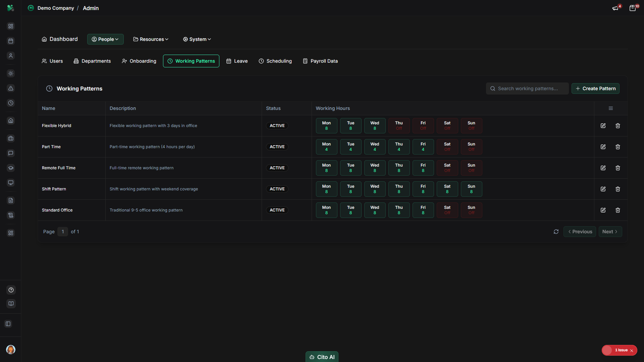Edit the Shift Pattern row with the pencil icon
This screenshot has width=644, height=362.
coord(603,189)
